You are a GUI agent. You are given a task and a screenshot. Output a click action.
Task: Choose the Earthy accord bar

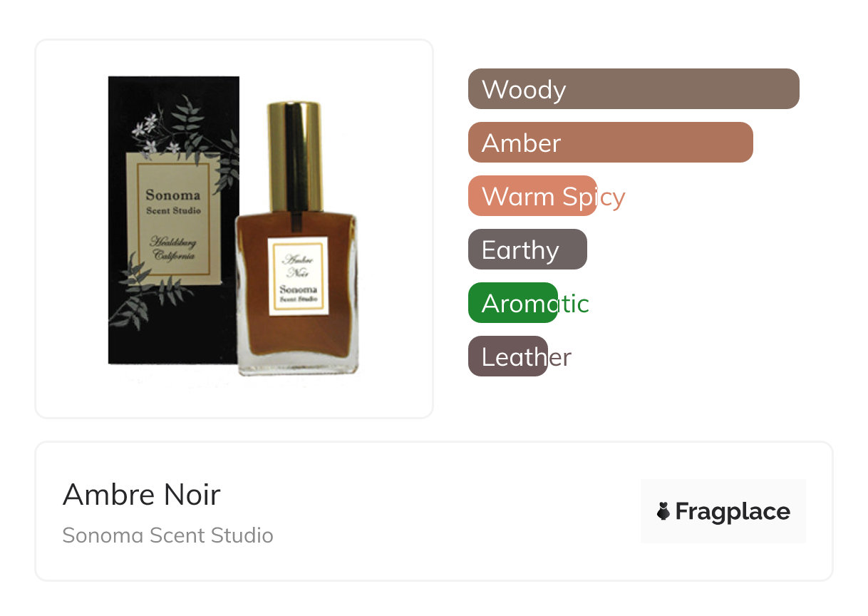(527, 250)
